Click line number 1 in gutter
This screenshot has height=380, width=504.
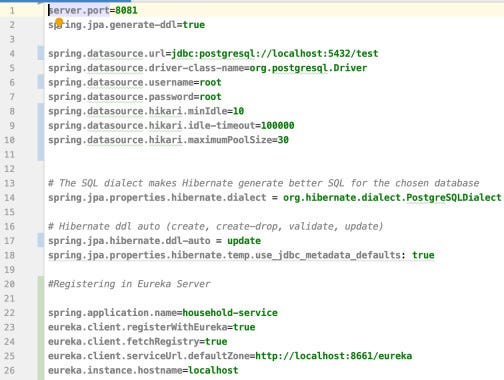pyautogui.click(x=12, y=11)
